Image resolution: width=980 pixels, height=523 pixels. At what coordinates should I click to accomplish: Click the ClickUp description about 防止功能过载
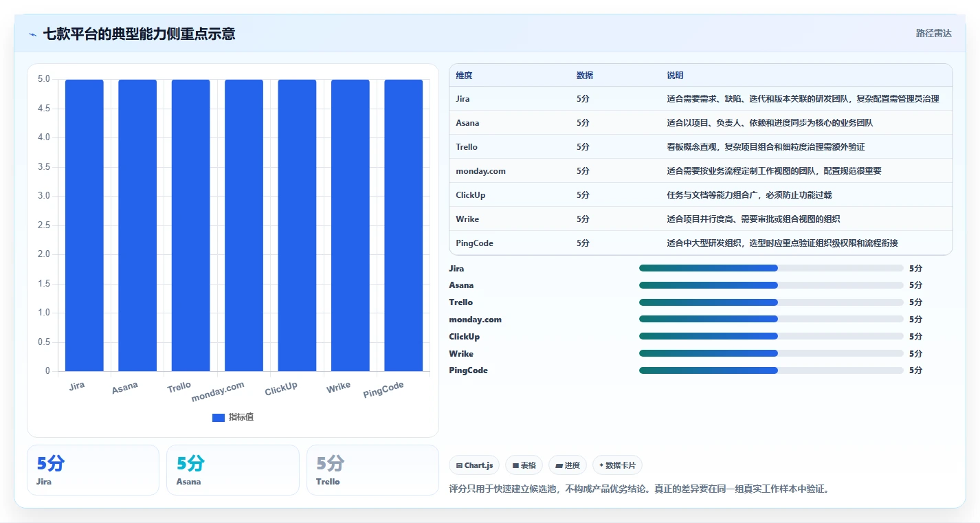[x=749, y=195]
